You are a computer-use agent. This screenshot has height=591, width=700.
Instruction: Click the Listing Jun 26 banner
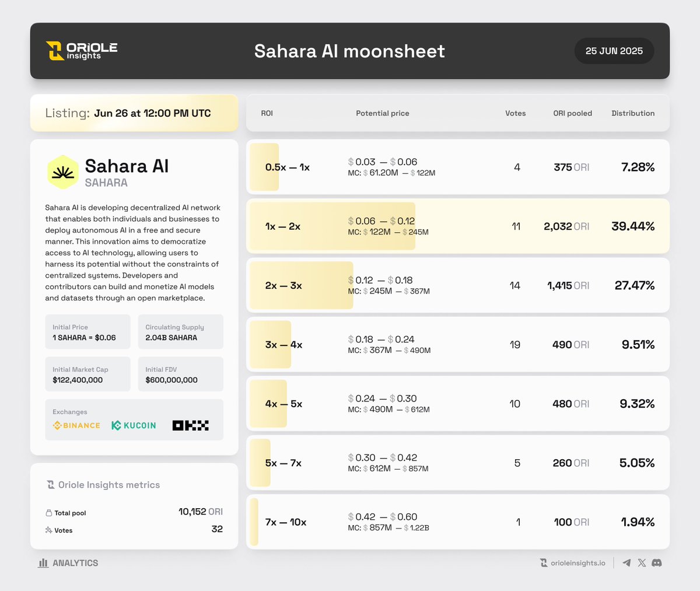(134, 113)
